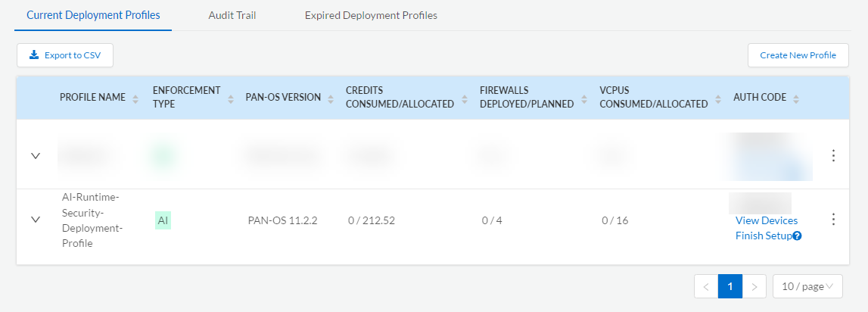Click Export to CSV button
Viewport: 868px width, 312px height.
pyautogui.click(x=65, y=55)
